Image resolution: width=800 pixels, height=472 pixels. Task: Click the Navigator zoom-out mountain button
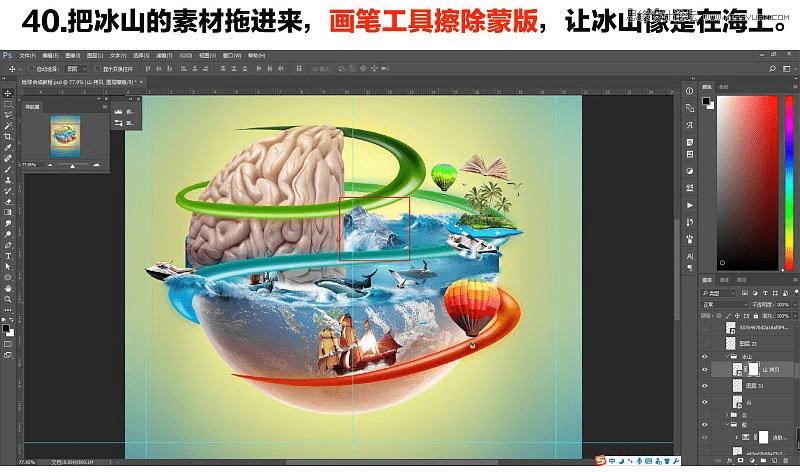click(50, 165)
